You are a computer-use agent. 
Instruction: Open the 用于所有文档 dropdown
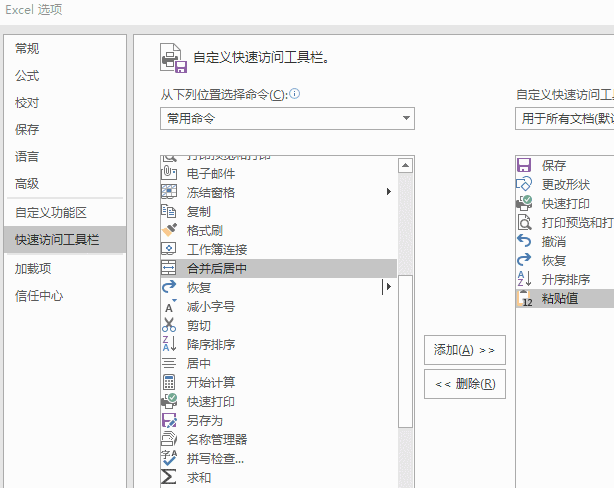[565, 118]
